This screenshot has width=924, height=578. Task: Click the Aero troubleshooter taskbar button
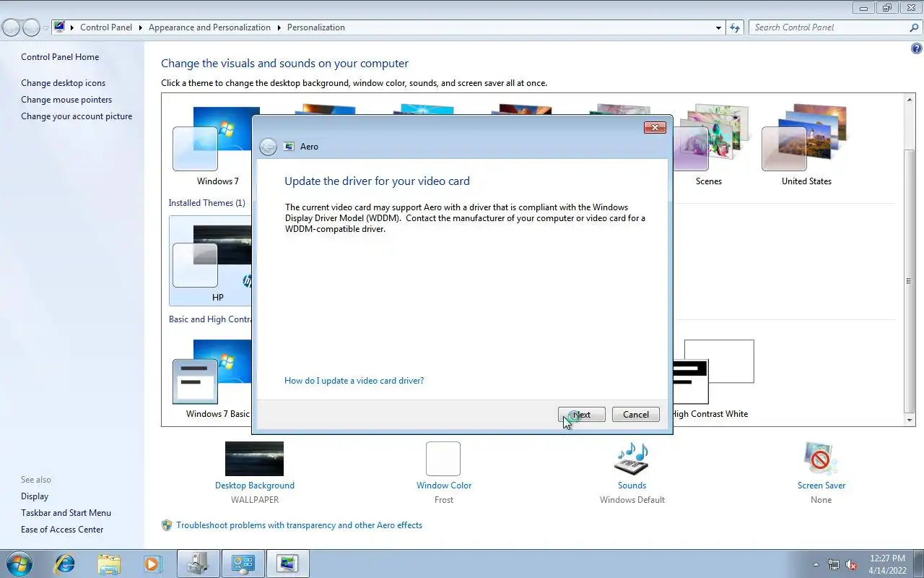[x=287, y=564]
